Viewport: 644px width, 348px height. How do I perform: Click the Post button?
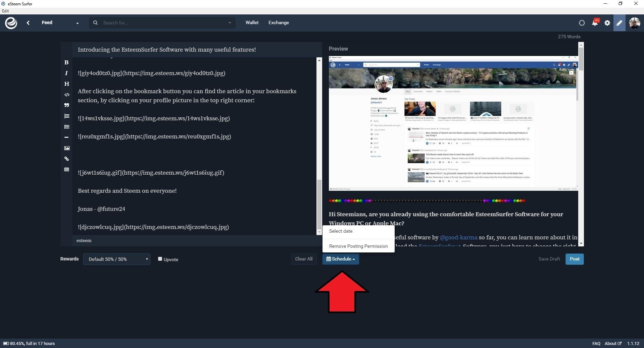575,259
